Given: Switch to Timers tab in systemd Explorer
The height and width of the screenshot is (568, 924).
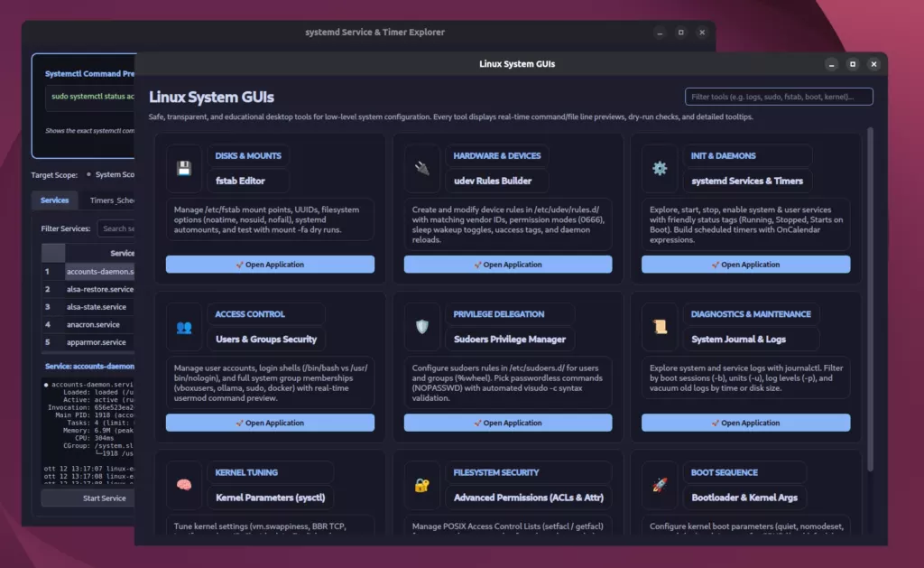Looking at the screenshot, I should coord(111,200).
